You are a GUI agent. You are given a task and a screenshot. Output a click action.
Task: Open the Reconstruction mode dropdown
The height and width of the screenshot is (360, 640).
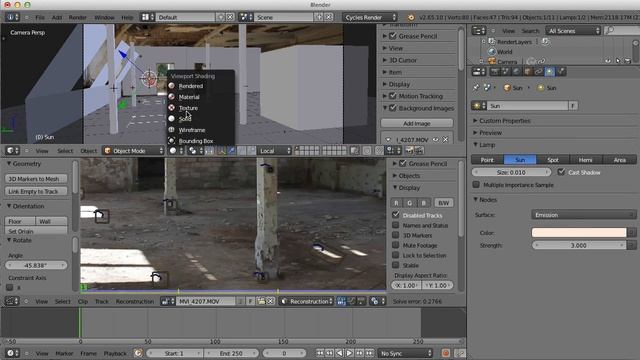(x=307, y=301)
